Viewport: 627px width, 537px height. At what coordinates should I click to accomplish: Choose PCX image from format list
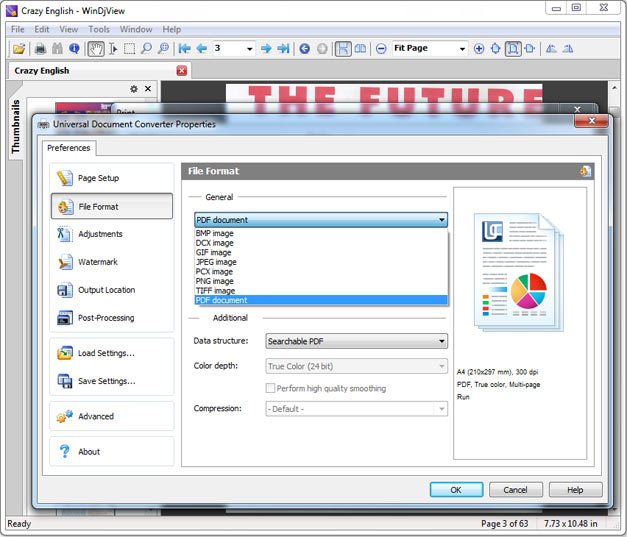(x=321, y=271)
